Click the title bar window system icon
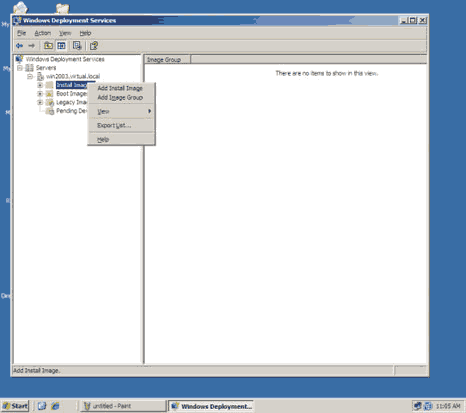Image resolution: width=466 pixels, height=413 pixels. click(17, 20)
